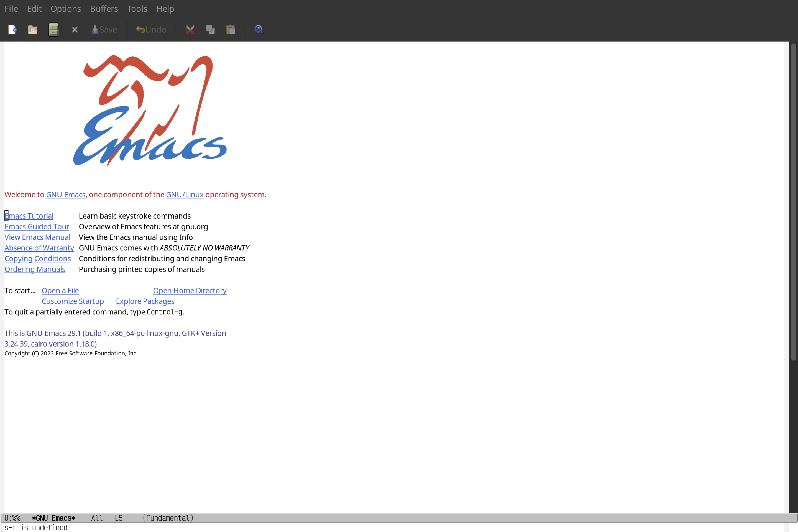Click Customize Startup option
This screenshot has width=798, height=532.
[x=72, y=301]
